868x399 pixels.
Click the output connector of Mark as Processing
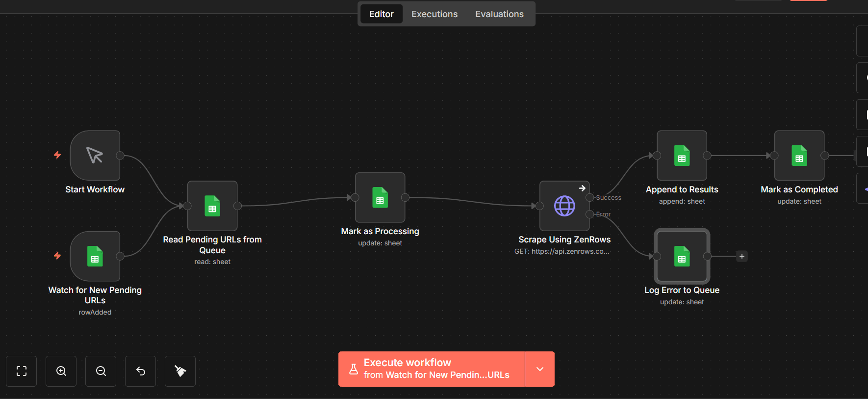pos(405,197)
